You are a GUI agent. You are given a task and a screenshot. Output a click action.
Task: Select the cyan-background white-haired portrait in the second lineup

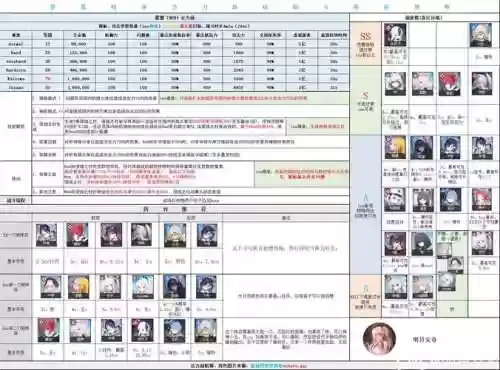click(x=143, y=287)
